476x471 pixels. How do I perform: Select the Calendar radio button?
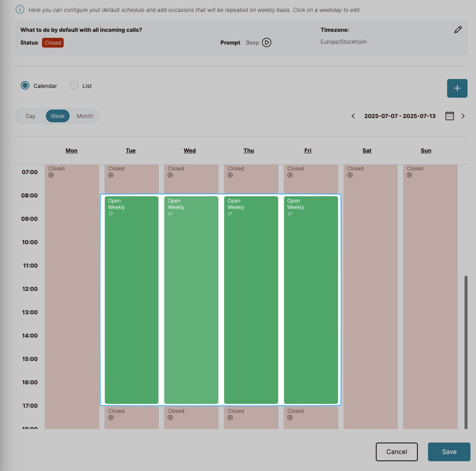click(25, 86)
